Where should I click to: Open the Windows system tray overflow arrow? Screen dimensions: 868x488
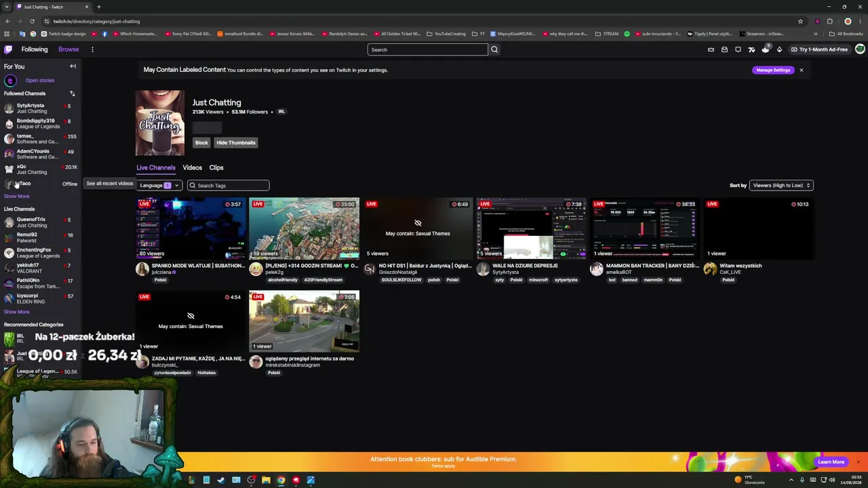[791, 480]
